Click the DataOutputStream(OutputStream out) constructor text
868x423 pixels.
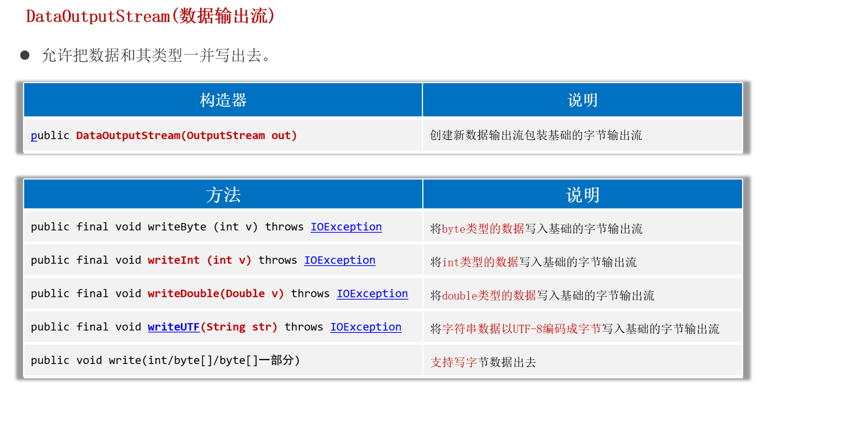[x=186, y=136]
